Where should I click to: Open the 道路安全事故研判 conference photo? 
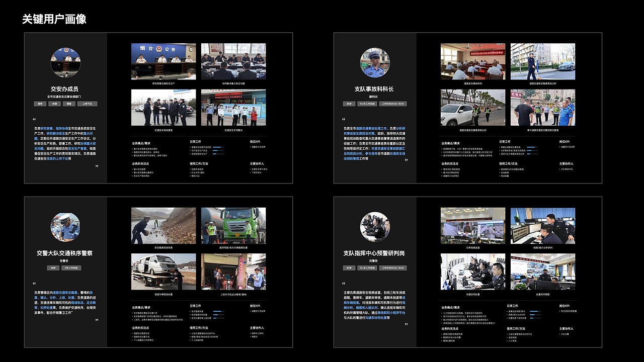pyautogui.click(x=473, y=61)
